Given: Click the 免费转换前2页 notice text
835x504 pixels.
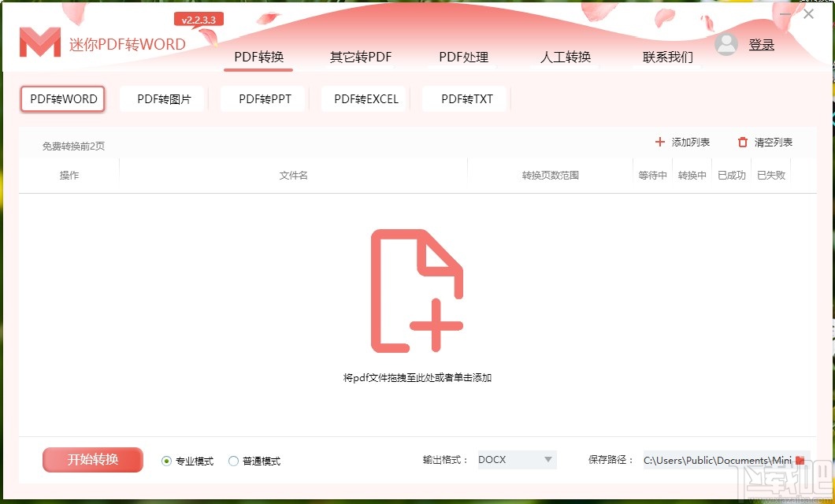Looking at the screenshot, I should point(73,146).
